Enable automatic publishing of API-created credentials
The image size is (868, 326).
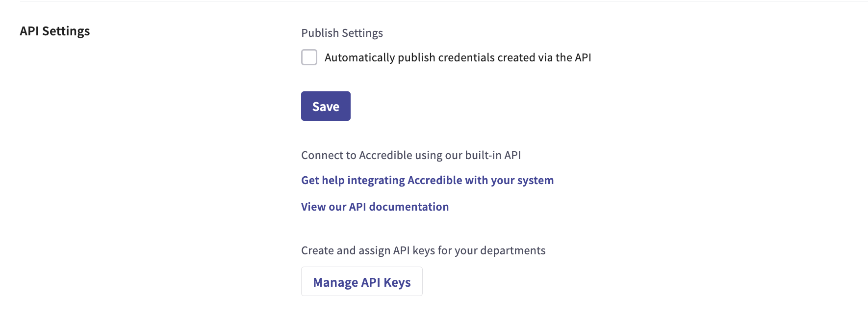309,57
